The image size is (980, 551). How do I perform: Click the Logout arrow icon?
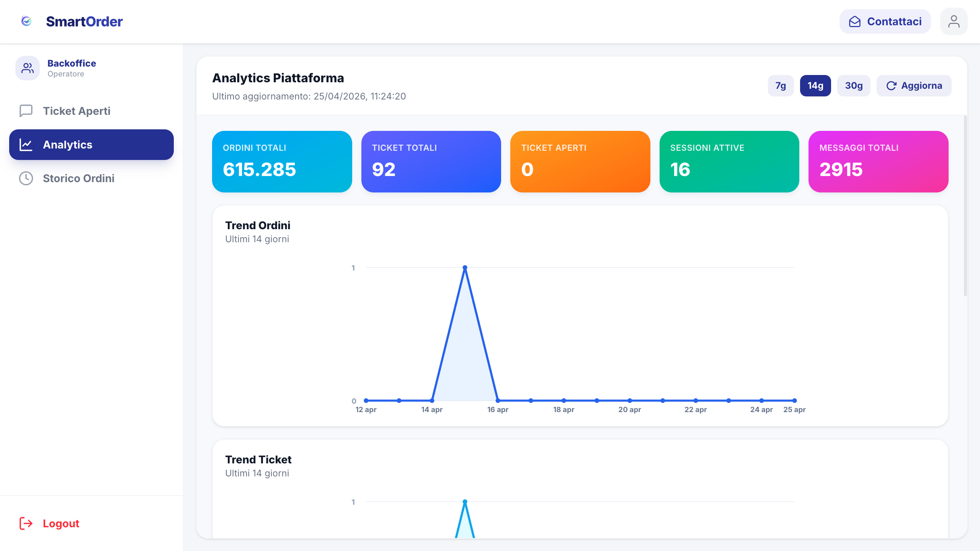coord(26,523)
